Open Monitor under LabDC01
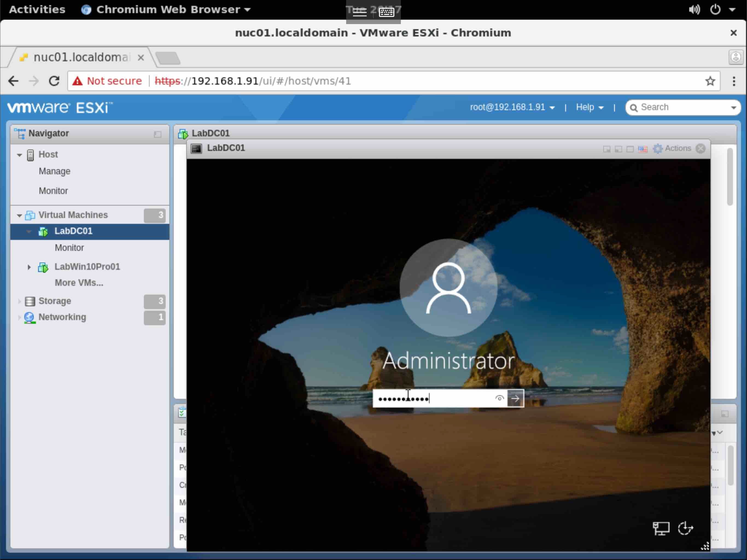747x560 pixels. pyautogui.click(x=69, y=247)
